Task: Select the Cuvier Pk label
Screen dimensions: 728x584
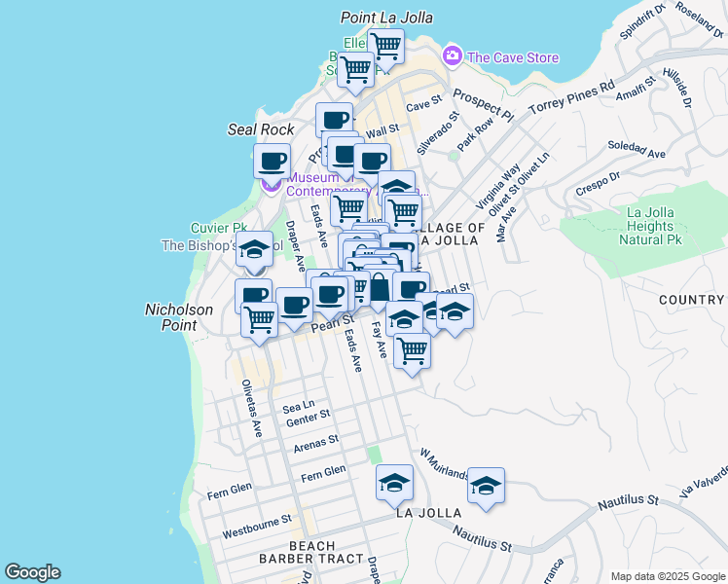Action: click(219, 228)
